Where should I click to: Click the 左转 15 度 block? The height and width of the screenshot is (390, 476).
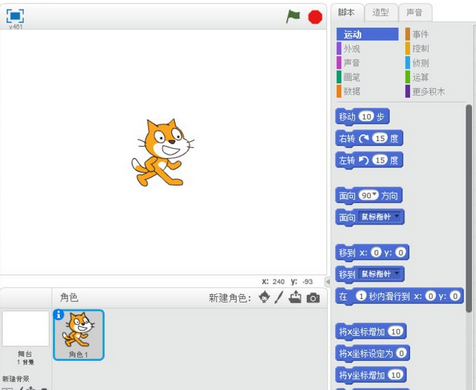pos(369,160)
